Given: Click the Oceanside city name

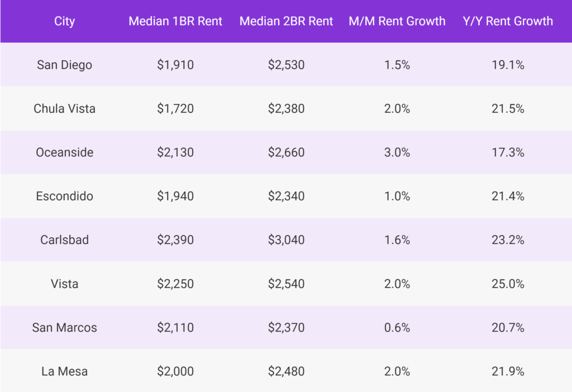Looking at the screenshot, I should tap(64, 152).
